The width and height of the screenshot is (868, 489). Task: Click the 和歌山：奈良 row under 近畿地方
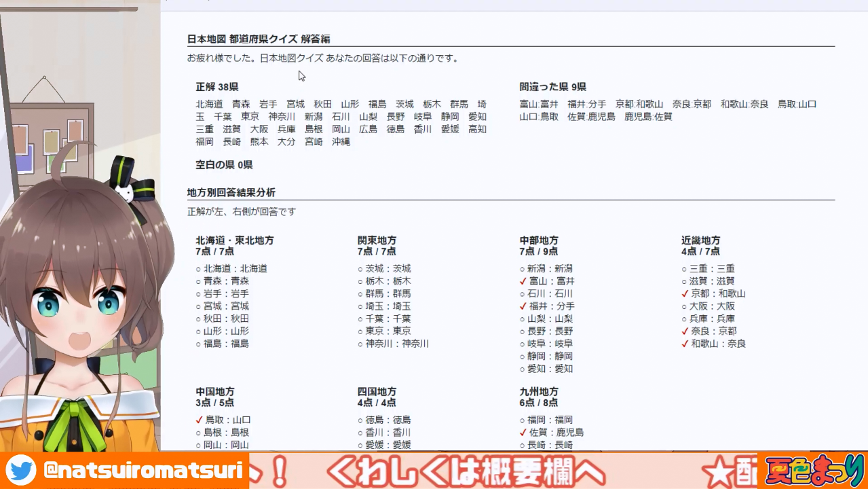(714, 344)
